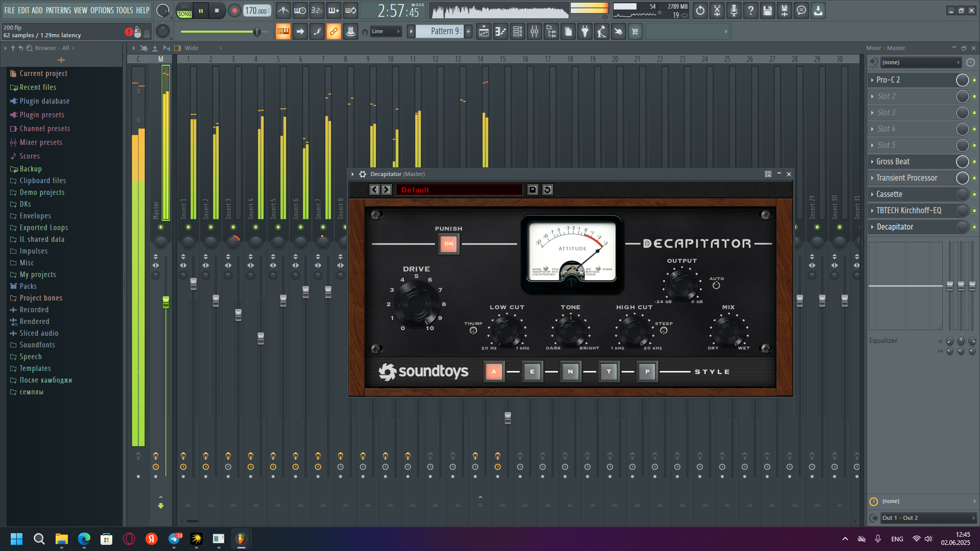
Task: Click the Master track volume fader
Action: pos(166,302)
